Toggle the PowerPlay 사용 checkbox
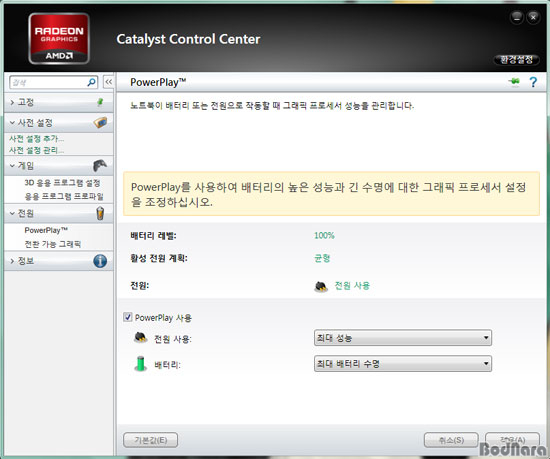The width and height of the screenshot is (550, 459). pos(128,317)
